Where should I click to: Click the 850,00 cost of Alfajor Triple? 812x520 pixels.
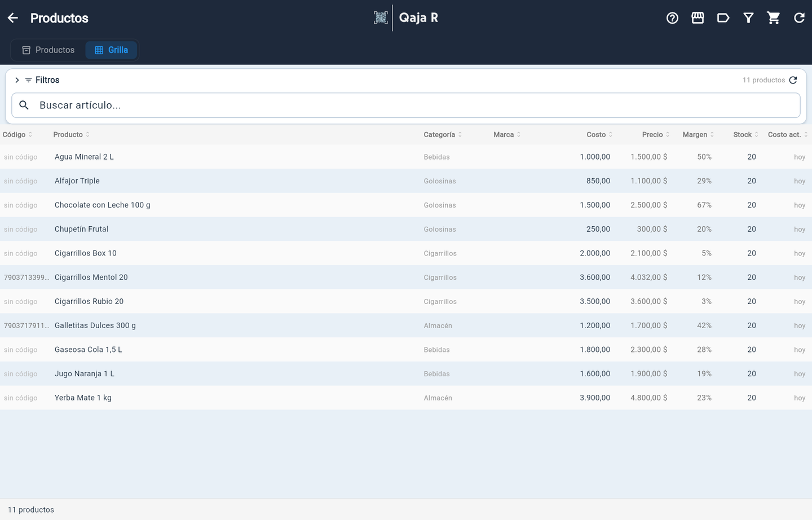(598, 181)
